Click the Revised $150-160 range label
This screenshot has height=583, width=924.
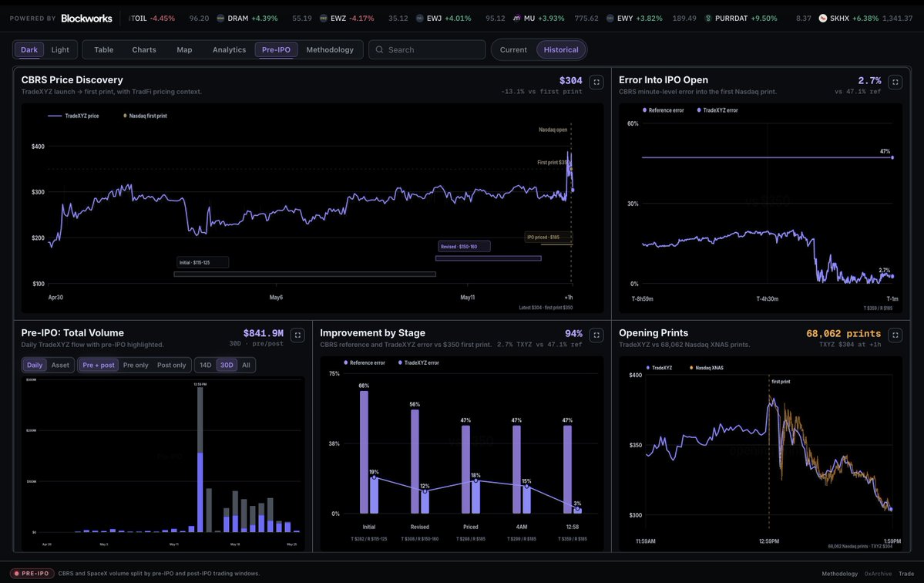click(464, 247)
